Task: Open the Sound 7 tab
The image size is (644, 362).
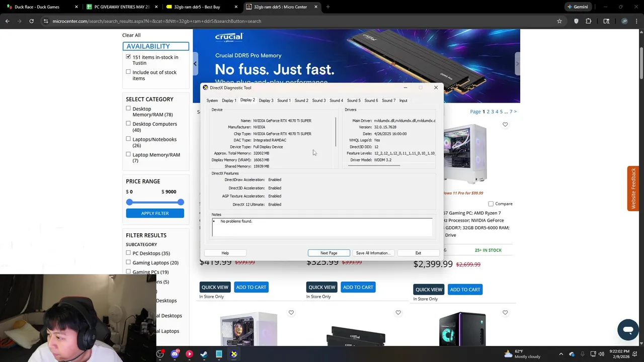Action: (x=388, y=101)
